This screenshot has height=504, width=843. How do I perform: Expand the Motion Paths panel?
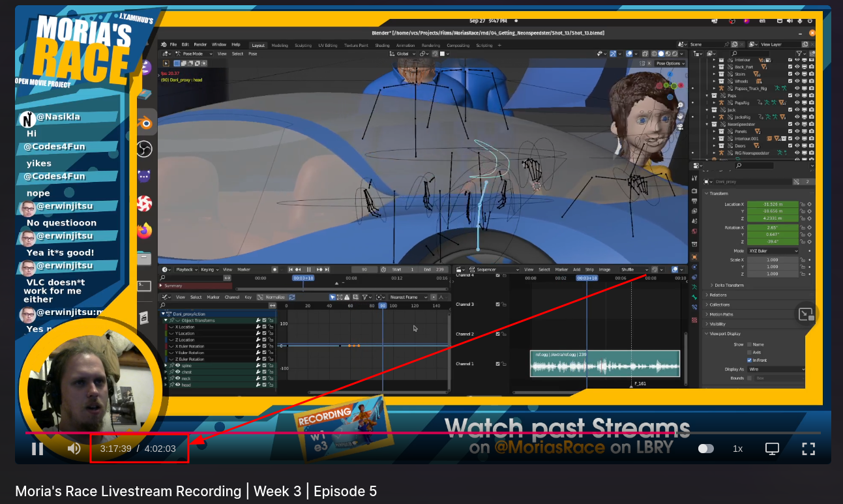pyautogui.click(x=721, y=314)
